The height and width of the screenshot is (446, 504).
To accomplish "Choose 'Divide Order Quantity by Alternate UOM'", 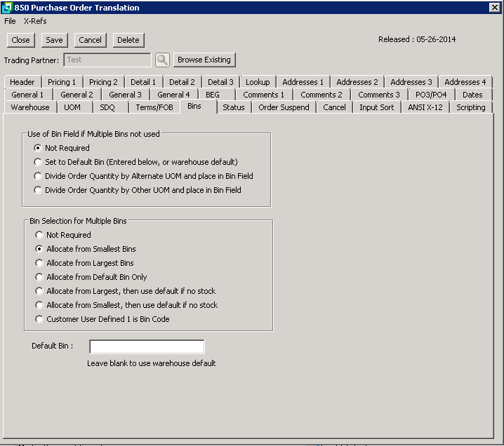I will coord(38,176).
